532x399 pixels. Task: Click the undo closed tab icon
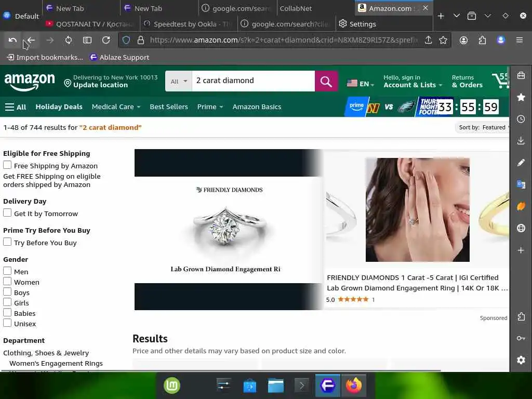(x=12, y=41)
